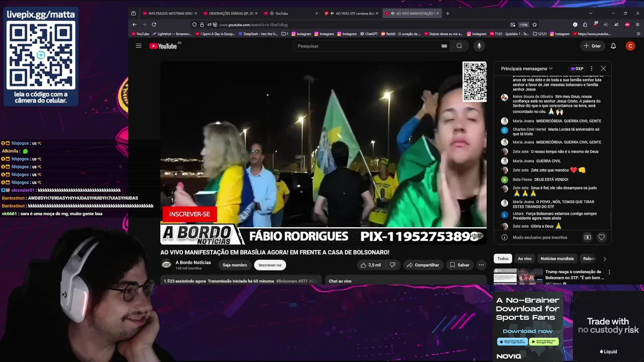Screen dimensions: 644x362
Task: Save the video with Salvar
Action: point(459,265)
